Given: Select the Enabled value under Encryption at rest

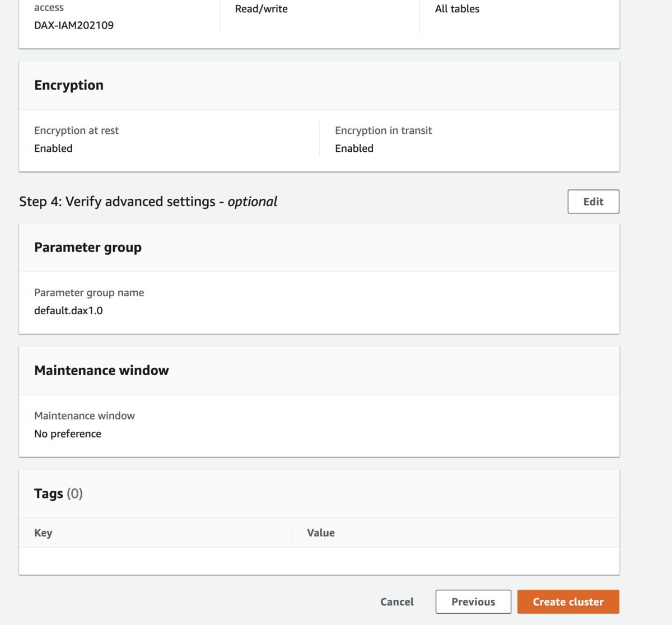Looking at the screenshot, I should [x=53, y=148].
